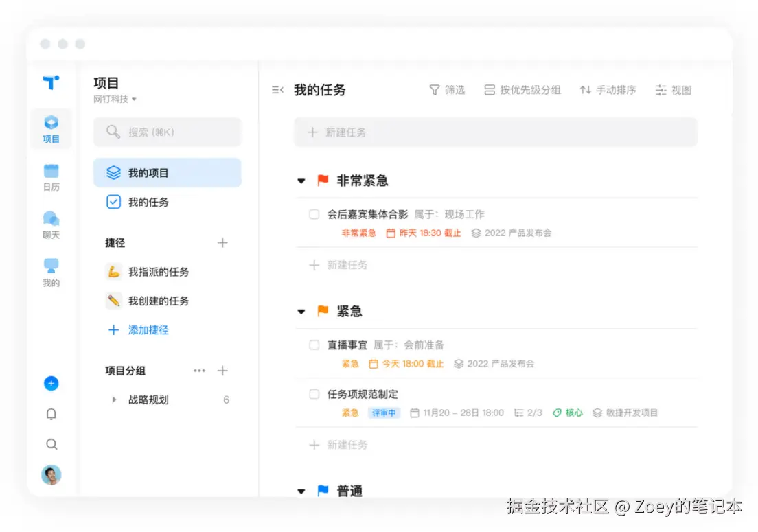Viewport: 758px width, 532px height.
Task: Click the 紧急 tag on 直播事宜
Action: pos(350,364)
